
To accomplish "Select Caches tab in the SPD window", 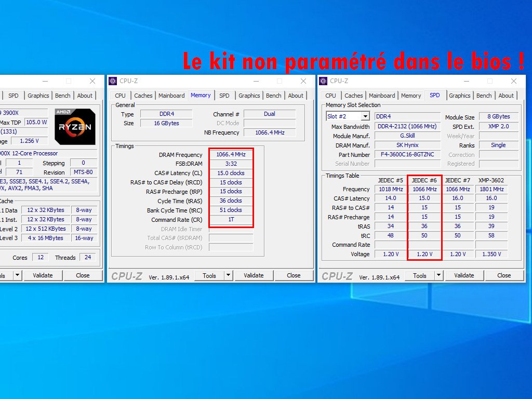I will tap(354, 96).
